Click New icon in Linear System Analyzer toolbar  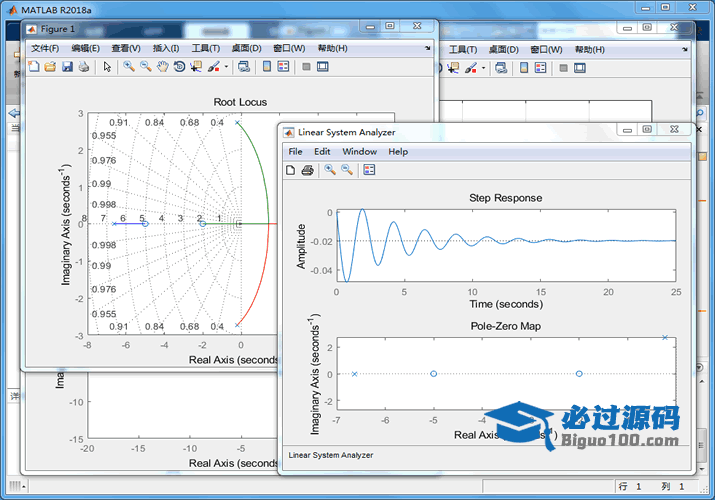click(290, 170)
